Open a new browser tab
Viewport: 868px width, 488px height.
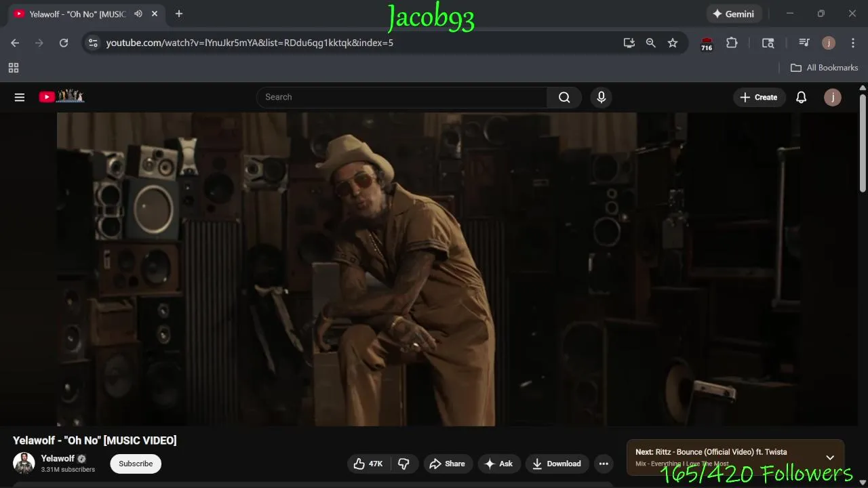coord(179,14)
